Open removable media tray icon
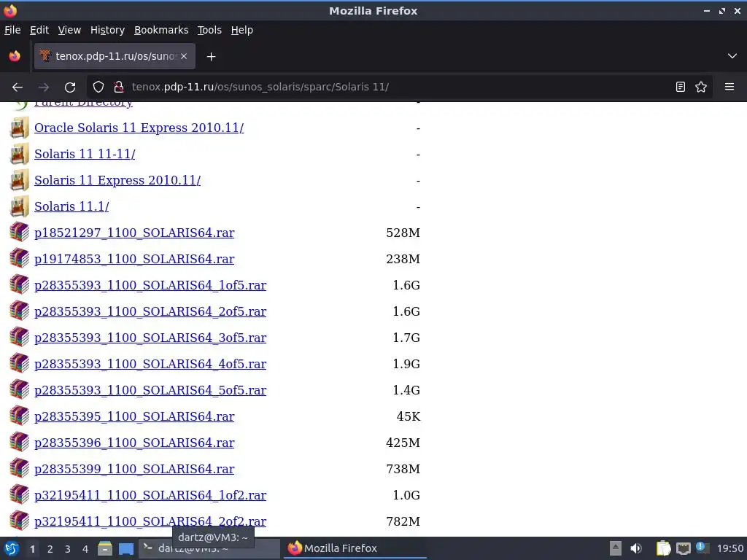The height and width of the screenshot is (560, 747). tap(616, 548)
